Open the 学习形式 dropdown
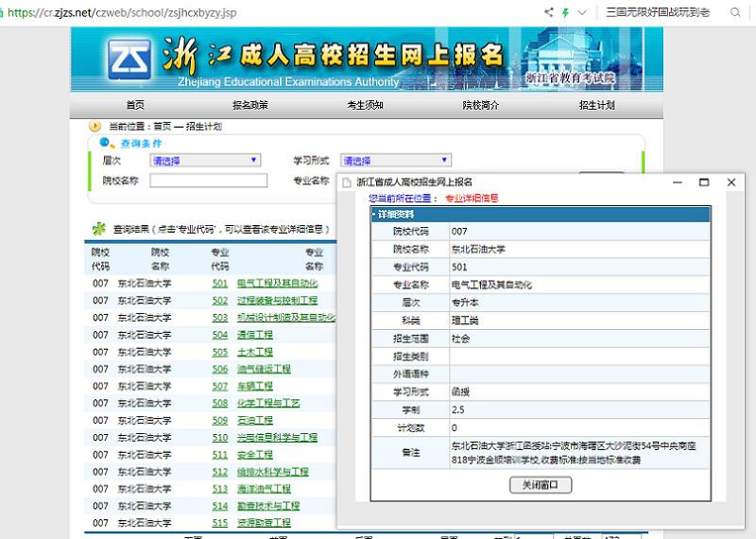This screenshot has height=539, width=756. 396,160
